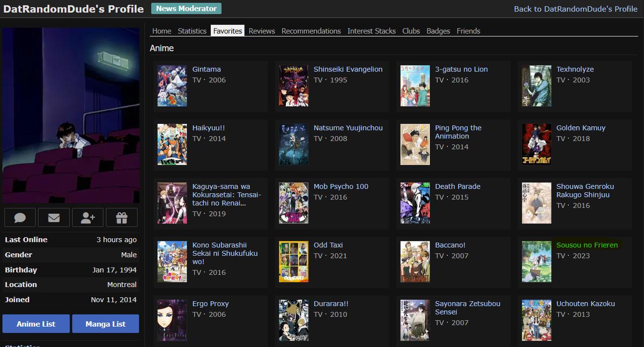Screen dimensions: 644x347
Task: Click the Sousou no Frieren cover thumbnail
Action: tap(536, 261)
